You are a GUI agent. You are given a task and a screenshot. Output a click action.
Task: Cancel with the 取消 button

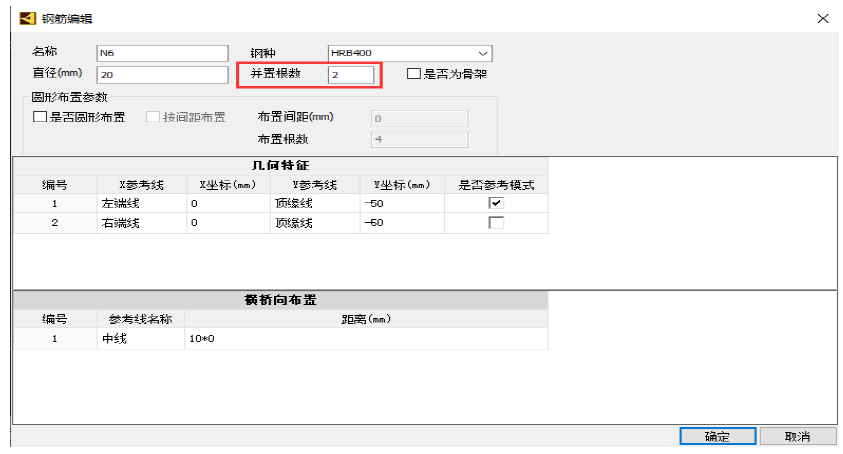(x=798, y=436)
